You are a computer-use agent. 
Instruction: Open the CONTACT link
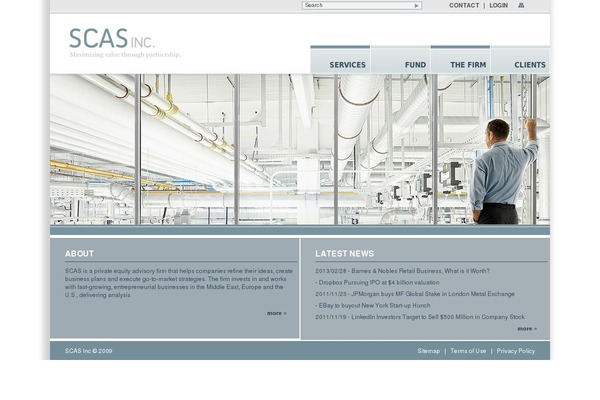click(464, 5)
